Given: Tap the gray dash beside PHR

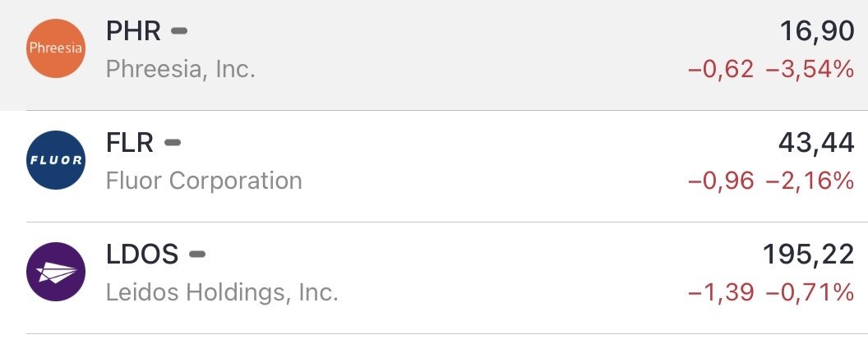Looking at the screenshot, I should [179, 31].
